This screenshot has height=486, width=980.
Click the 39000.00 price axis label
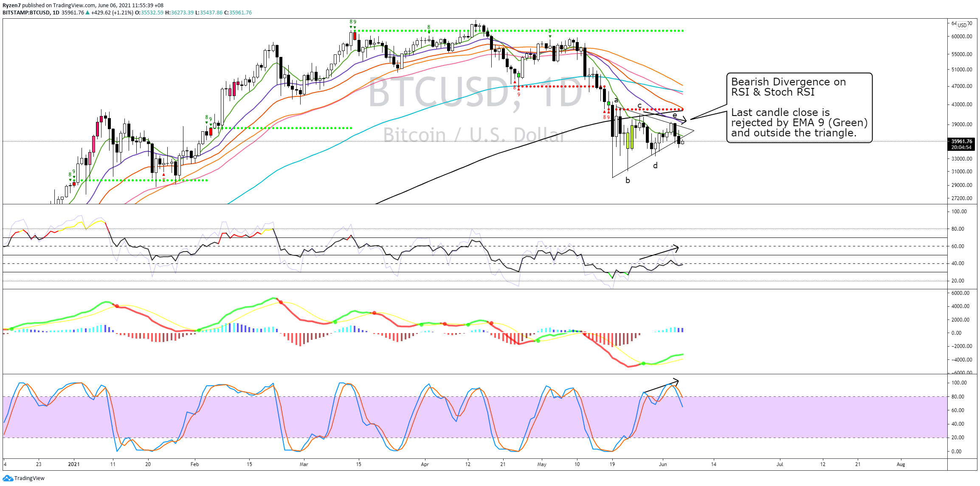(x=962, y=124)
